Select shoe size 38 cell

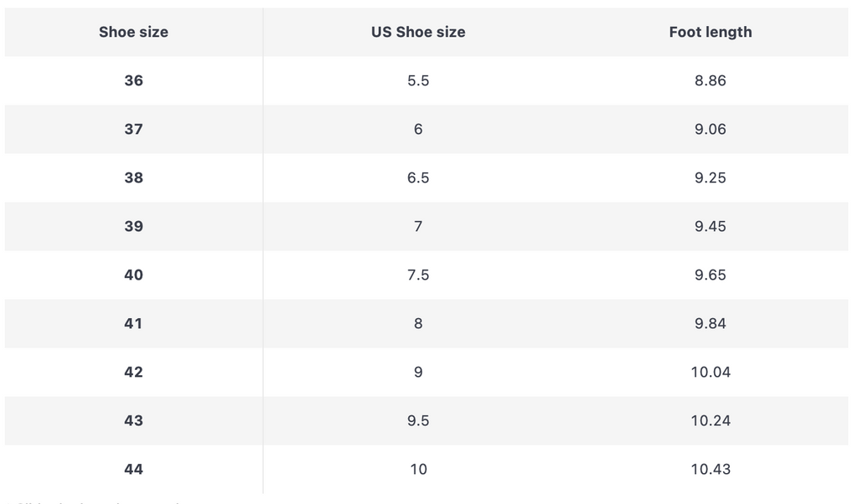[x=133, y=178]
